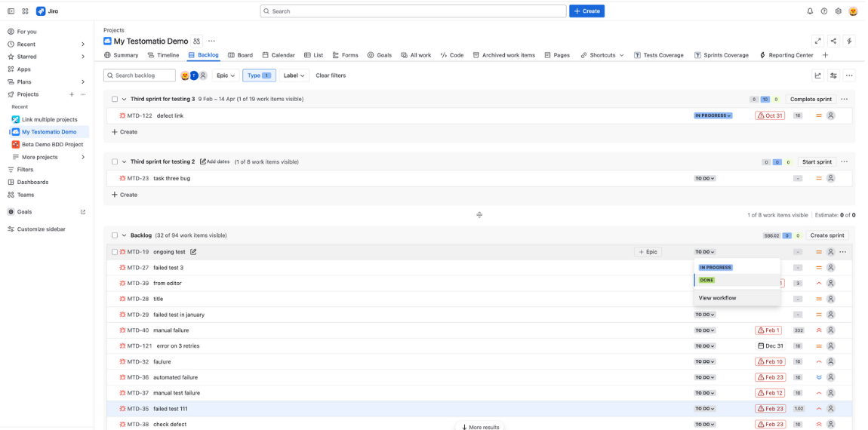
Task: Click Clear filters
Action: pyautogui.click(x=331, y=75)
